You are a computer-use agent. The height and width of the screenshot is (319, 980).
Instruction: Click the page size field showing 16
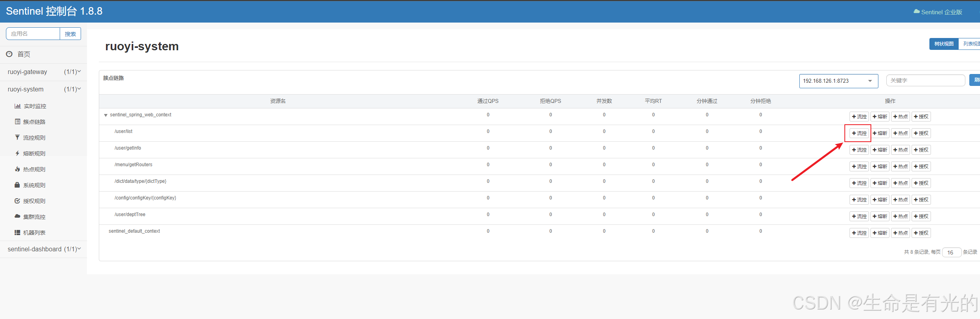pos(952,253)
